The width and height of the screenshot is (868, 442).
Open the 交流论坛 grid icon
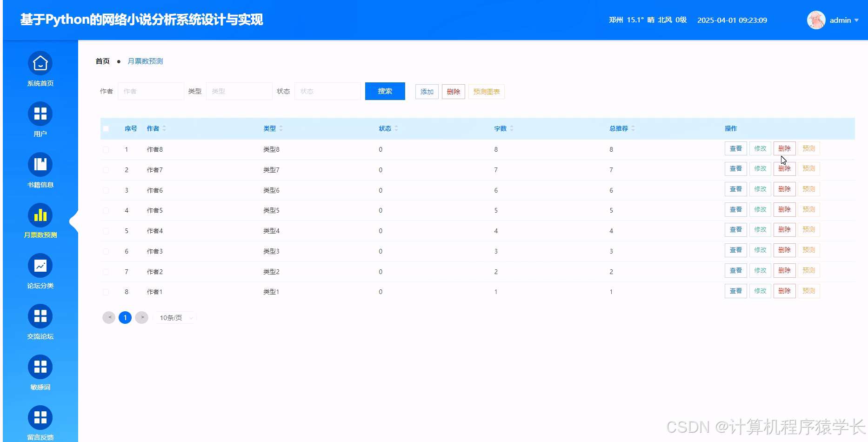40,316
